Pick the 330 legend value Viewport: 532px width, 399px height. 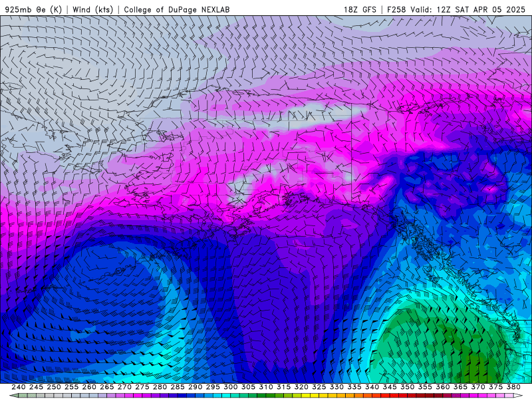point(336,387)
